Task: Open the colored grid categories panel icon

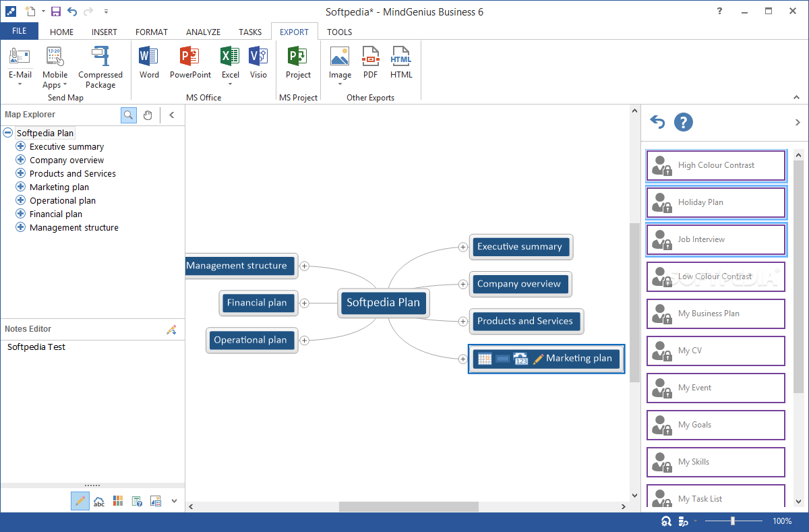Action: tap(118, 501)
